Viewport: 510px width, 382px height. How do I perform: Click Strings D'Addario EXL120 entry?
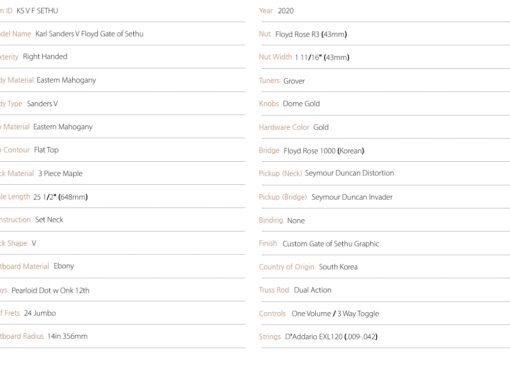318,337
